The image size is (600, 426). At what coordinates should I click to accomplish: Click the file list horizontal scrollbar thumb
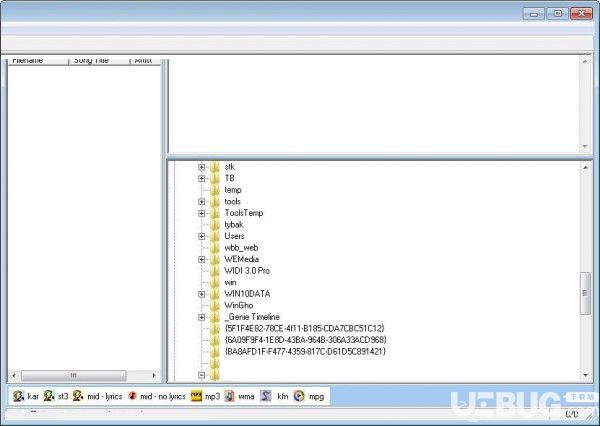coord(73,375)
